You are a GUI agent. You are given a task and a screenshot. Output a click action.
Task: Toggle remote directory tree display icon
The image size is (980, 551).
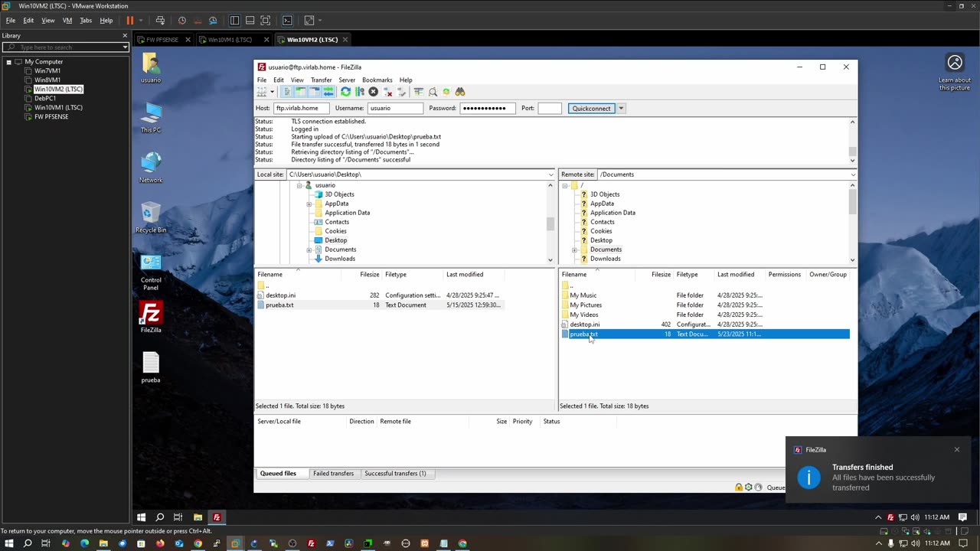click(x=314, y=92)
